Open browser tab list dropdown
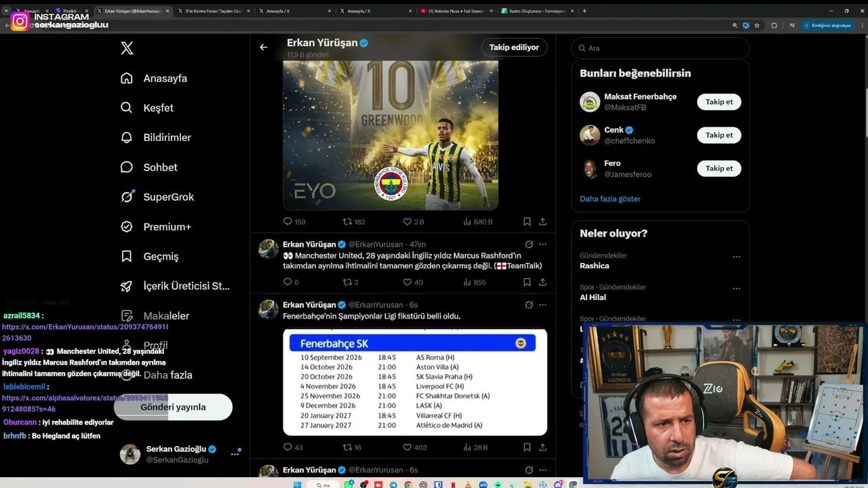Screen dimensions: 868x488 (x=6, y=11)
